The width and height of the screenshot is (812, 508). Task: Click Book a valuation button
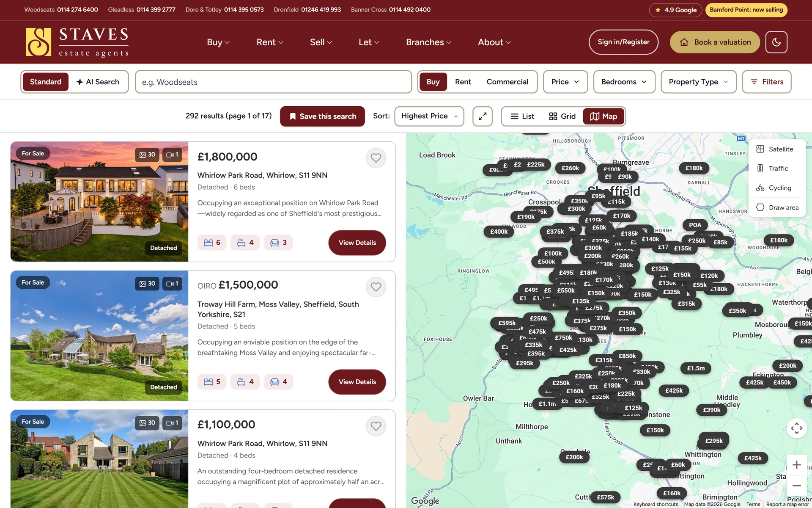click(715, 42)
